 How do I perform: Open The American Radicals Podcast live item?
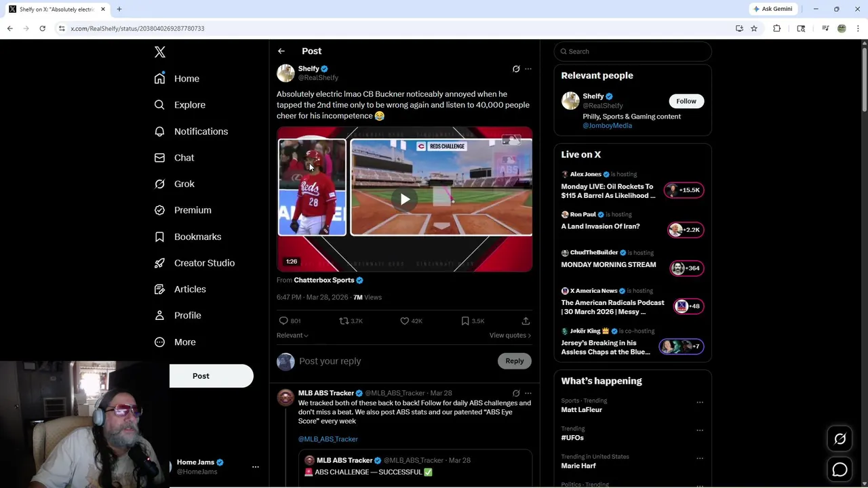[612, 307]
